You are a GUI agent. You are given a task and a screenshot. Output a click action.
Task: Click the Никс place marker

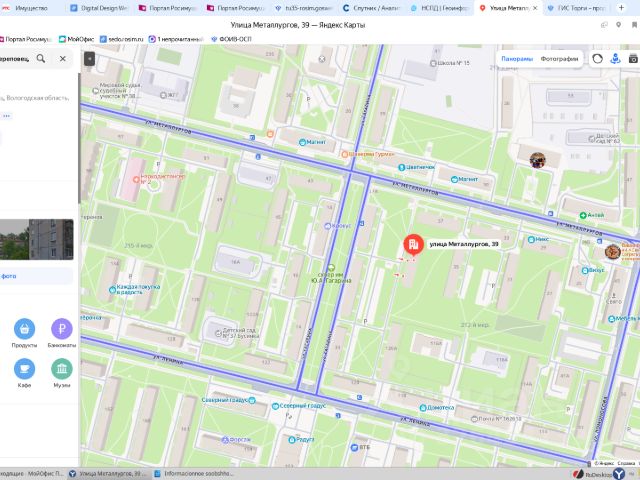point(531,240)
